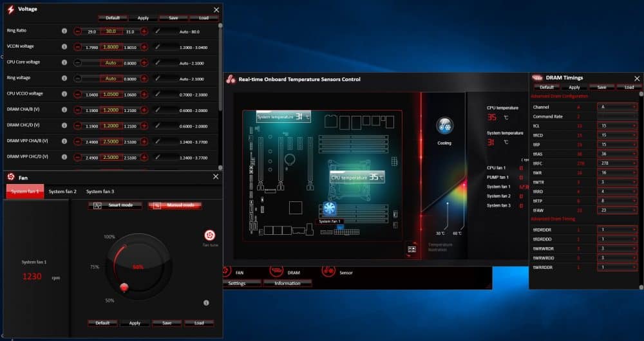The image size is (644, 341).
Task: Decrease CPU VCCIO voltage with minus button
Action: [78, 95]
